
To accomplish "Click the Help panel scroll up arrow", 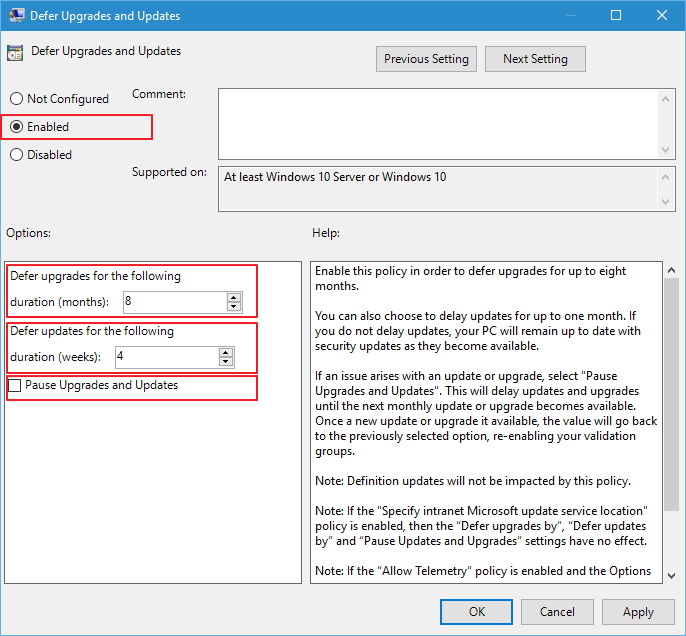I will [x=672, y=270].
